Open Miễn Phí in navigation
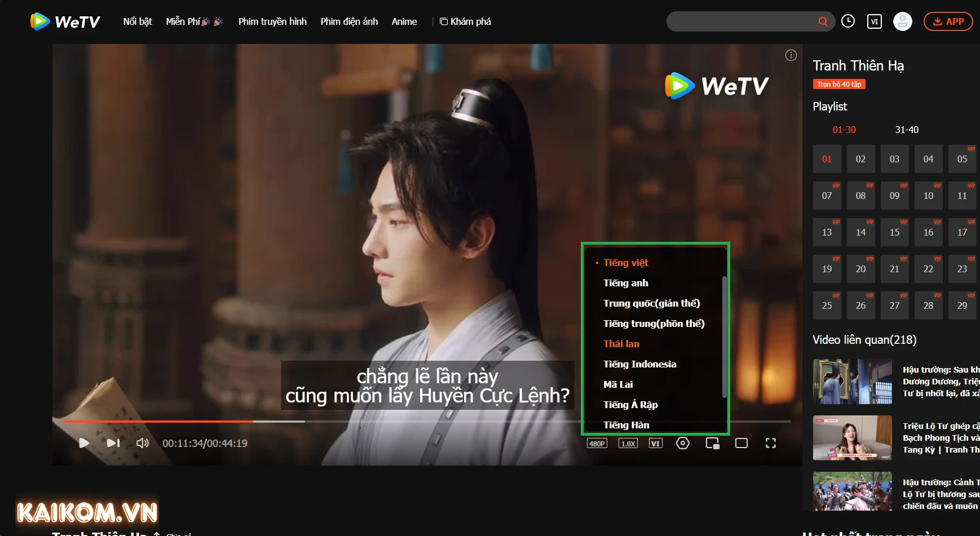The height and width of the screenshot is (536, 980). point(194,21)
